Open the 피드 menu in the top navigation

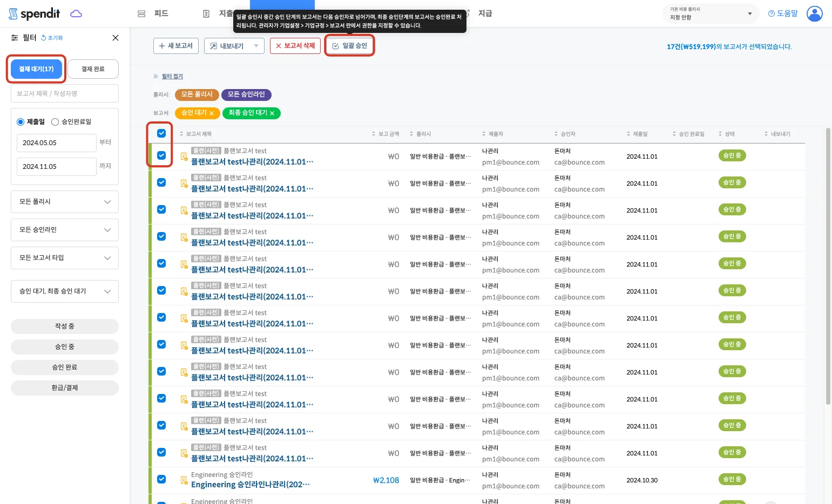pyautogui.click(x=154, y=13)
